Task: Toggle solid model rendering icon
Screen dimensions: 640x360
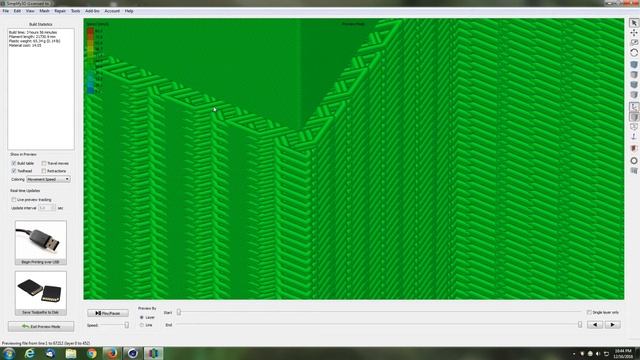Action: pyautogui.click(x=634, y=117)
